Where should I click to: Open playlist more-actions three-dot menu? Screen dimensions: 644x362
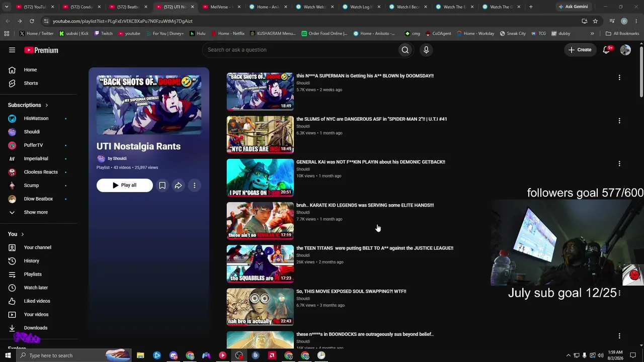click(x=194, y=186)
